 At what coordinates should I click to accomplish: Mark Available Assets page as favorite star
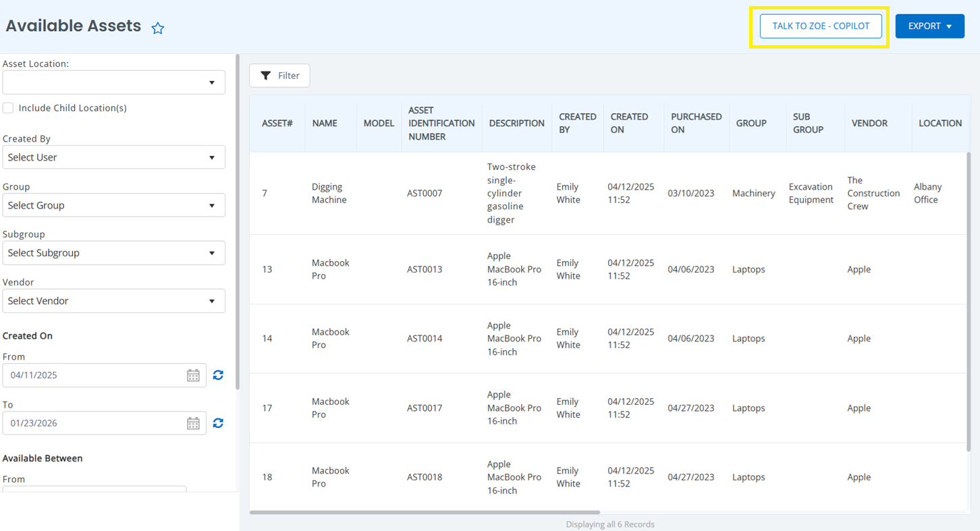158,28
